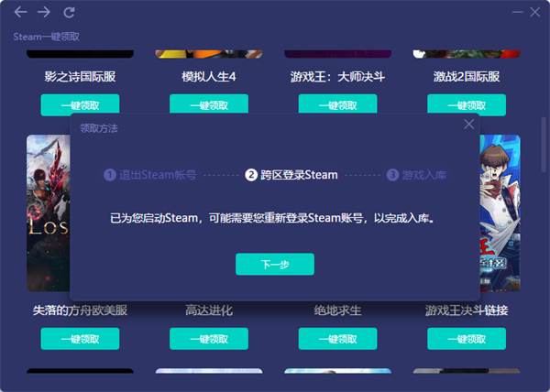The image size is (550, 392).
Task: Claim 激战2国际服 with 一键领取
Action: click(467, 104)
